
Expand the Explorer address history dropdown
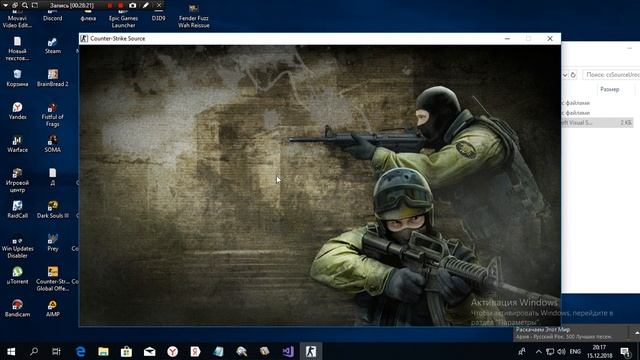pyautogui.click(x=565, y=75)
